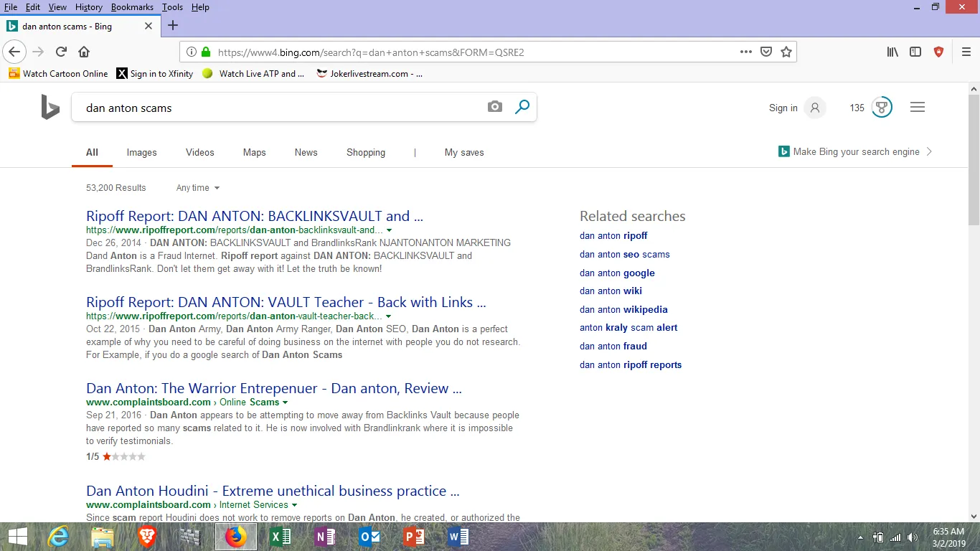The image size is (980, 551).
Task: Switch to the News search tab
Action: point(306,153)
